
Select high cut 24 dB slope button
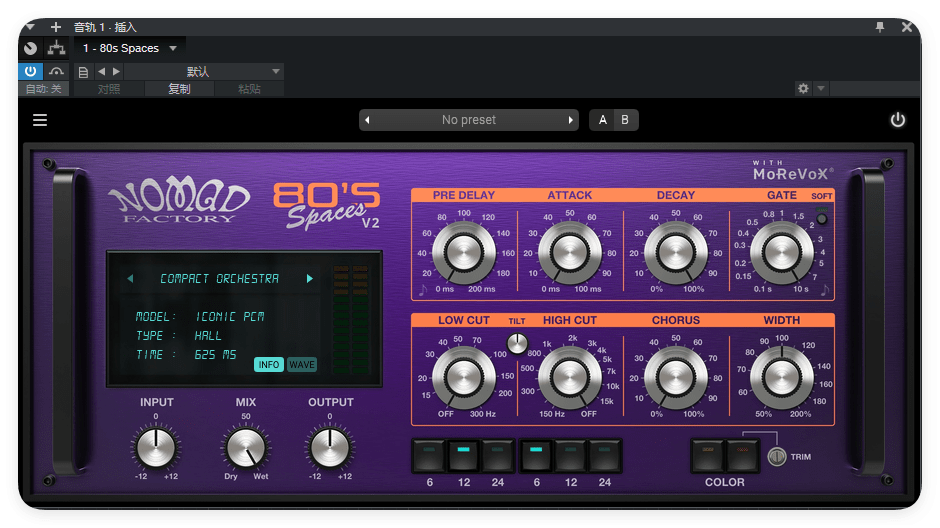[x=604, y=455]
